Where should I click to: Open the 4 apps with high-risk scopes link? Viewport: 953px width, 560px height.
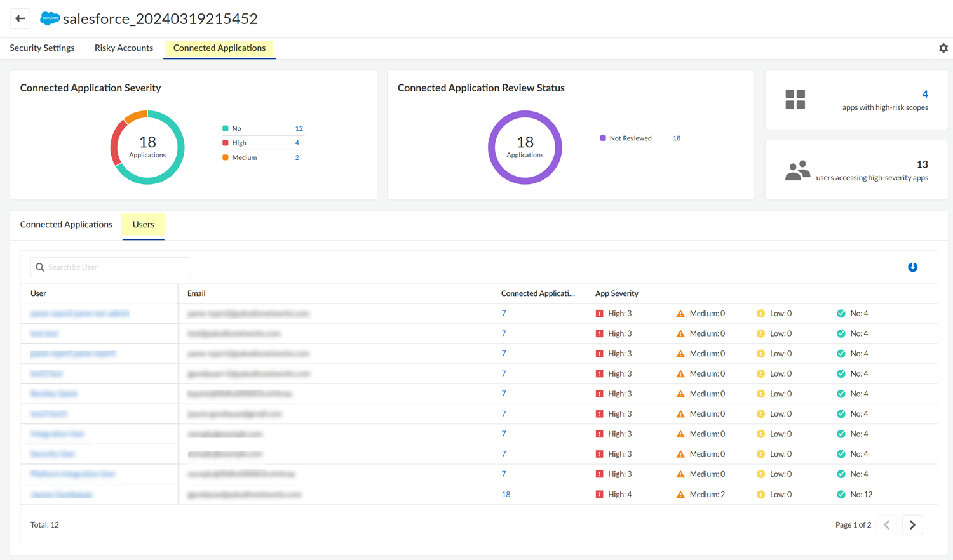925,94
